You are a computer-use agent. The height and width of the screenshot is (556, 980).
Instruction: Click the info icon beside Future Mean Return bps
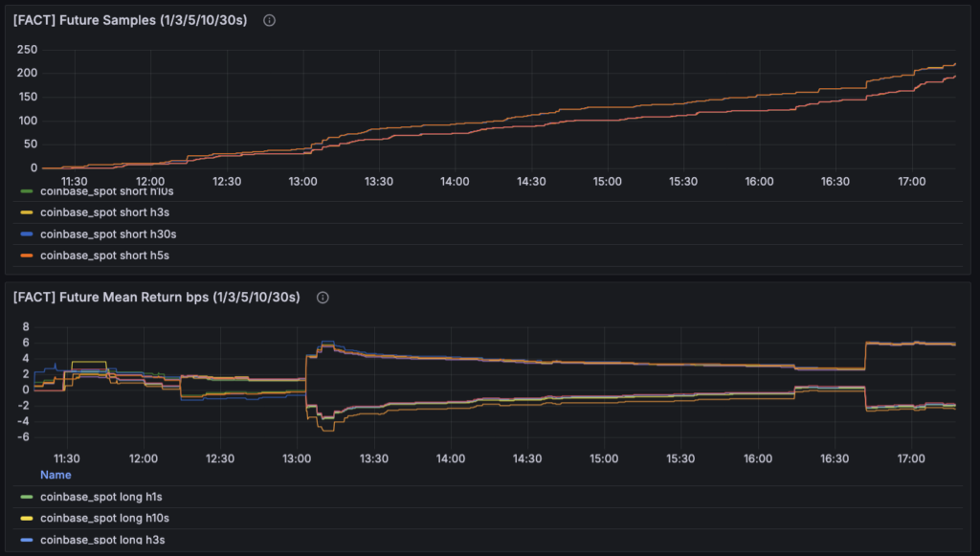point(323,298)
